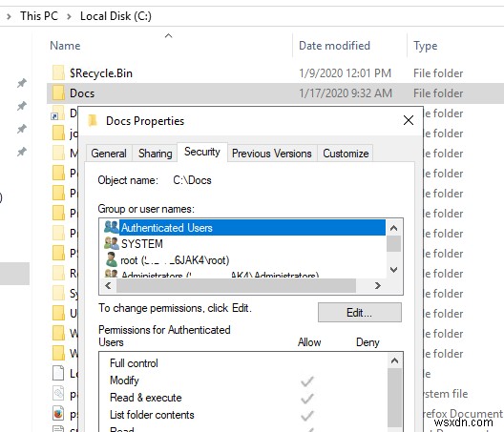Click the right arrow of horizontal scrollbar
This screenshot has width=504, height=432.
tap(378, 285)
